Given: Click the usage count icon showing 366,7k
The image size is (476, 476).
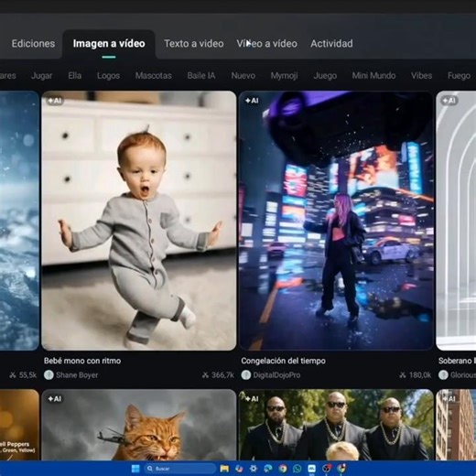Looking at the screenshot, I should pyautogui.click(x=205, y=375).
